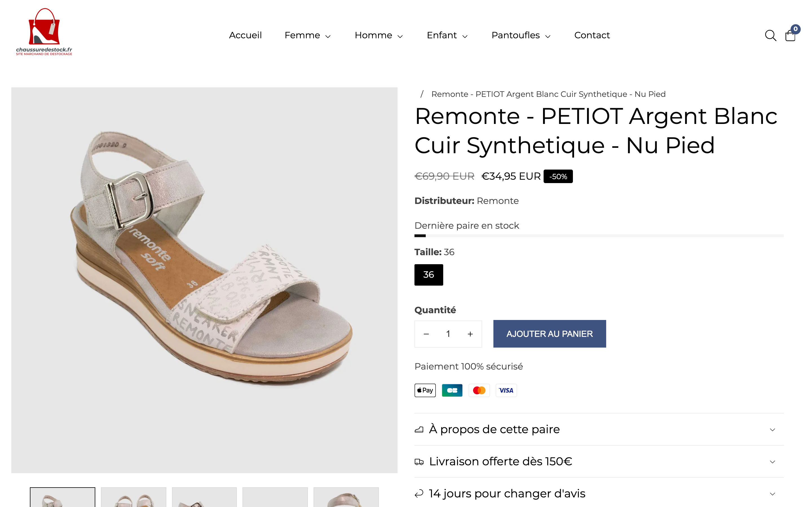Open the search
812x507 pixels.
771,35
